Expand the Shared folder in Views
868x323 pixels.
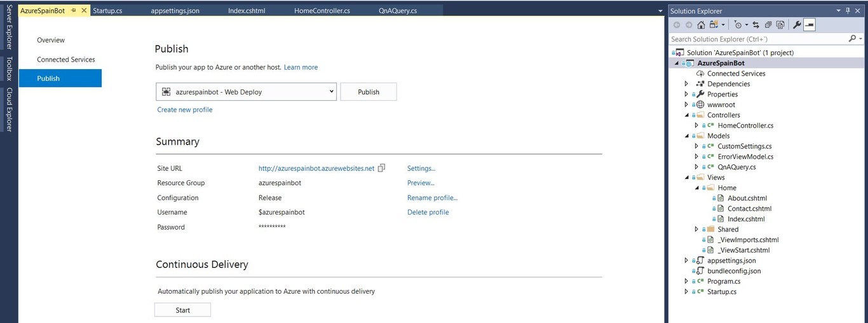click(696, 229)
